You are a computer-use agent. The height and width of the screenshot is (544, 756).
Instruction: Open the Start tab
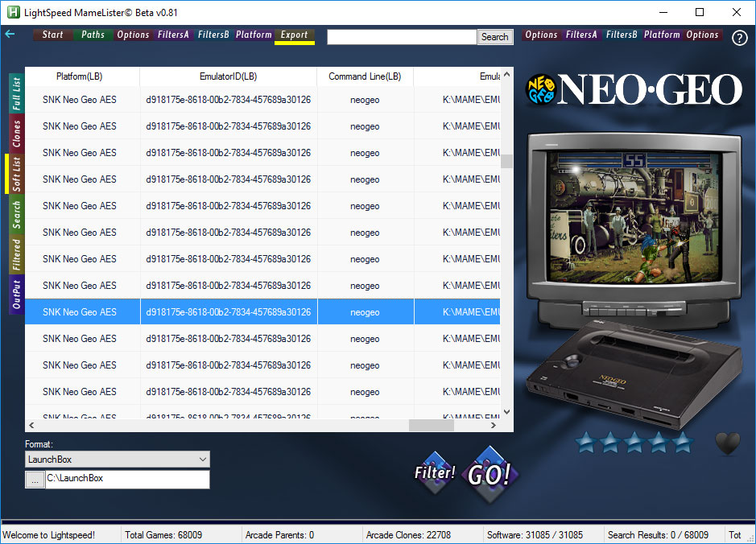(x=53, y=35)
